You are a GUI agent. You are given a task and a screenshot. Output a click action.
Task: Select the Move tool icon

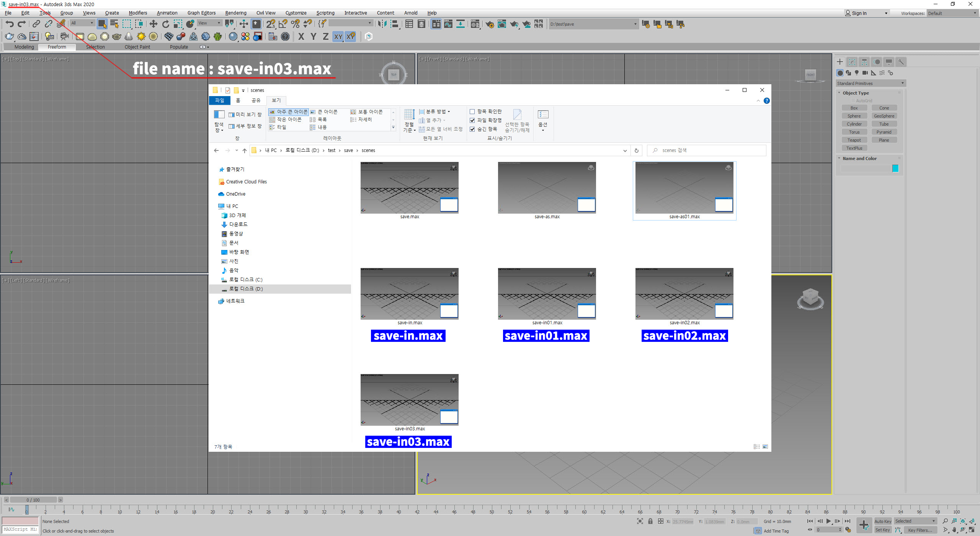pos(153,24)
